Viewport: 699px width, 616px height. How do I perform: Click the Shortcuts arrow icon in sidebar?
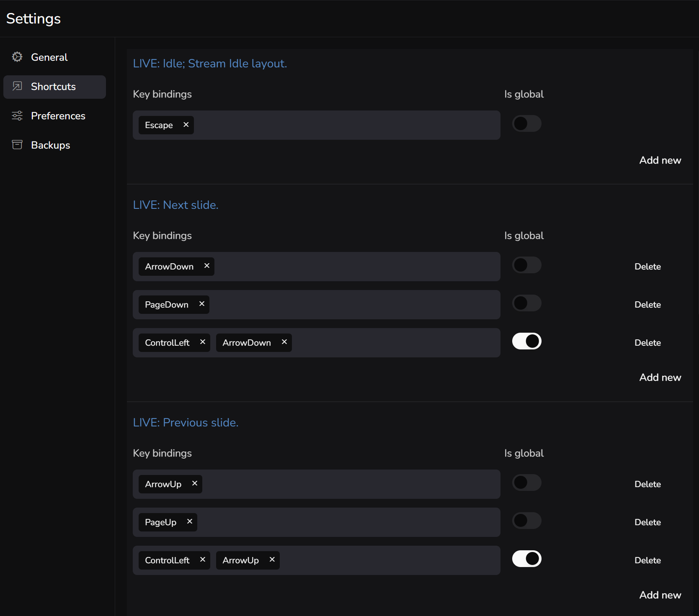(17, 86)
